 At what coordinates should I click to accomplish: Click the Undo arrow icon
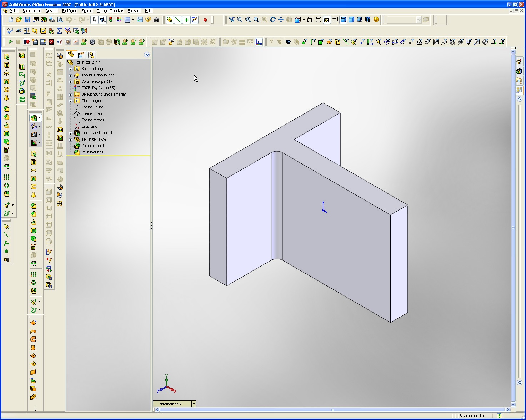69,20
